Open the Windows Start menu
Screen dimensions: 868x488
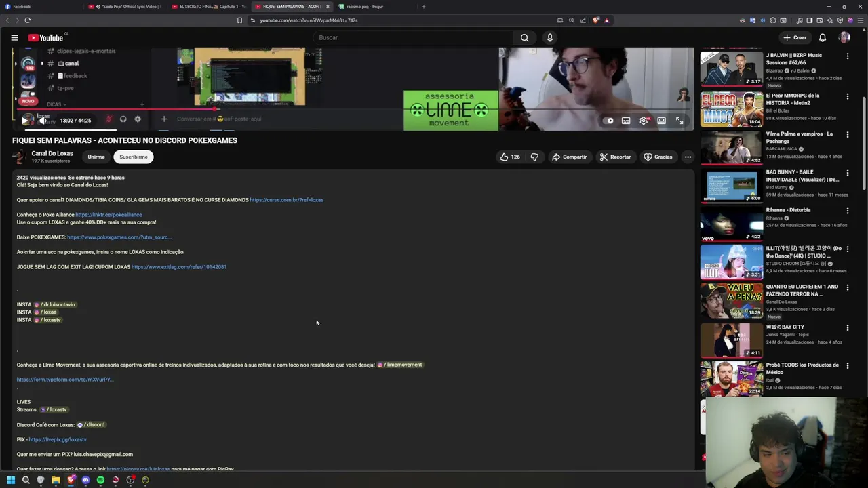pyautogui.click(x=11, y=480)
